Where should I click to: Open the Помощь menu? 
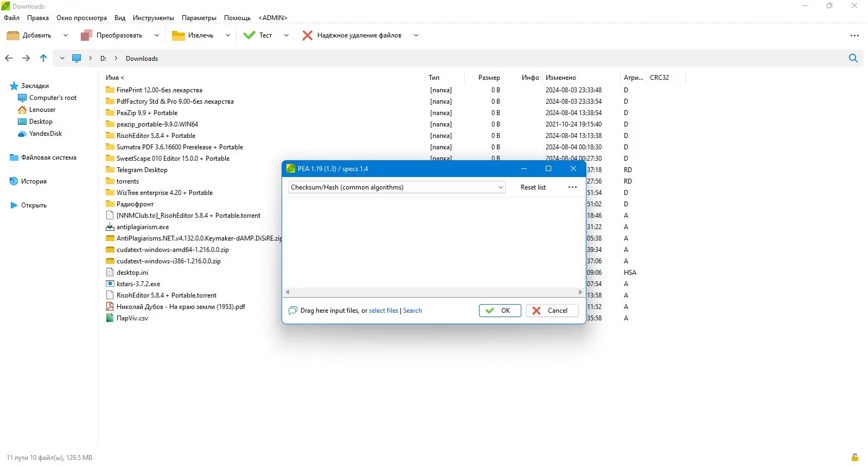[x=237, y=18]
